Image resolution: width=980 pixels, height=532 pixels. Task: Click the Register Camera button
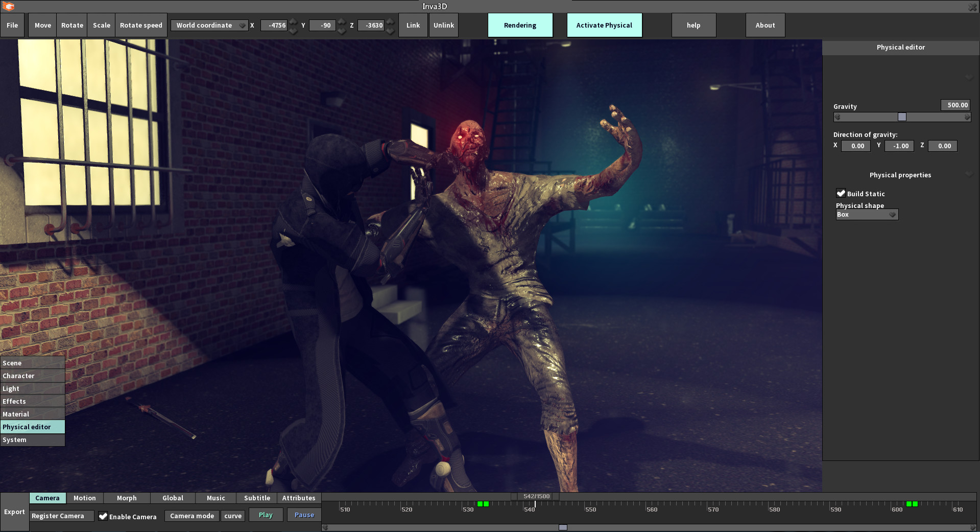[61, 516]
